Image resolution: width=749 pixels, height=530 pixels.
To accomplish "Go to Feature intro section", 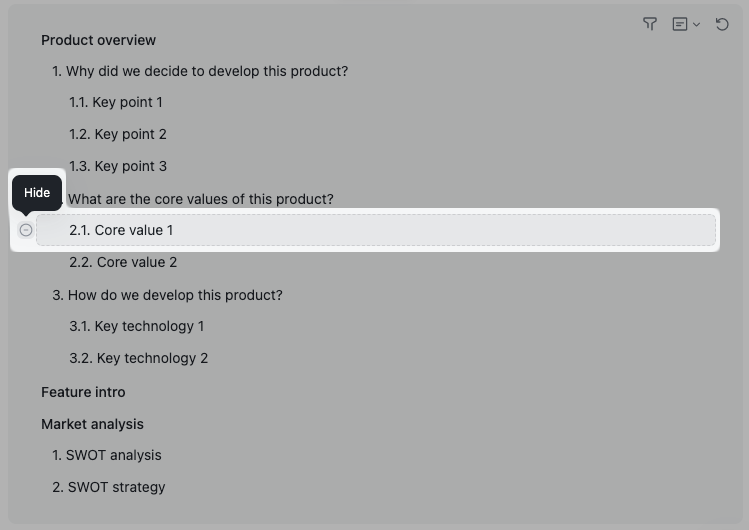I will 83,392.
